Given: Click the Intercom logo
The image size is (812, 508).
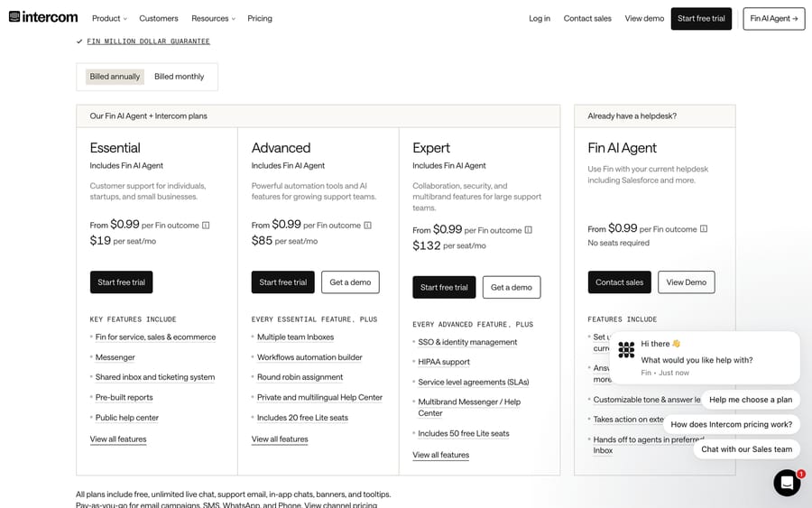Looking at the screenshot, I should tap(43, 17).
